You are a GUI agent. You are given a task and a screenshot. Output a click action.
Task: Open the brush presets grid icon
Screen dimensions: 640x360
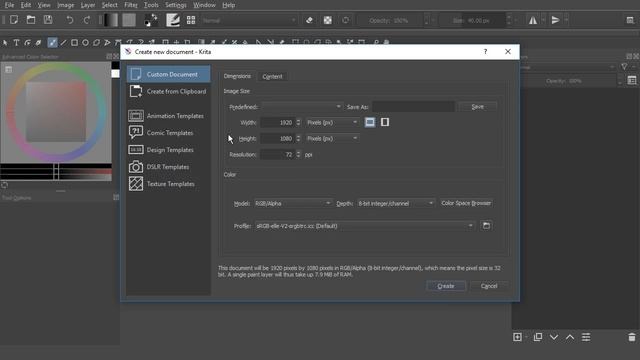[191, 20]
